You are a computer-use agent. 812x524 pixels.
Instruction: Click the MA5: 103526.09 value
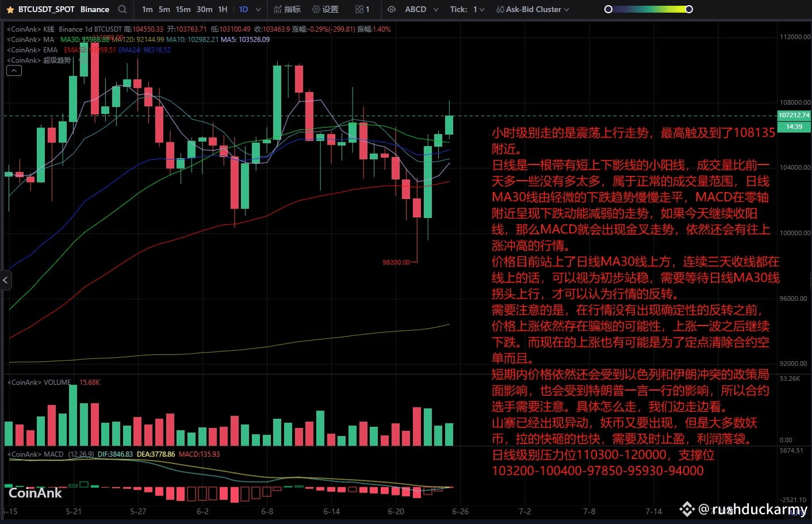[x=245, y=39]
